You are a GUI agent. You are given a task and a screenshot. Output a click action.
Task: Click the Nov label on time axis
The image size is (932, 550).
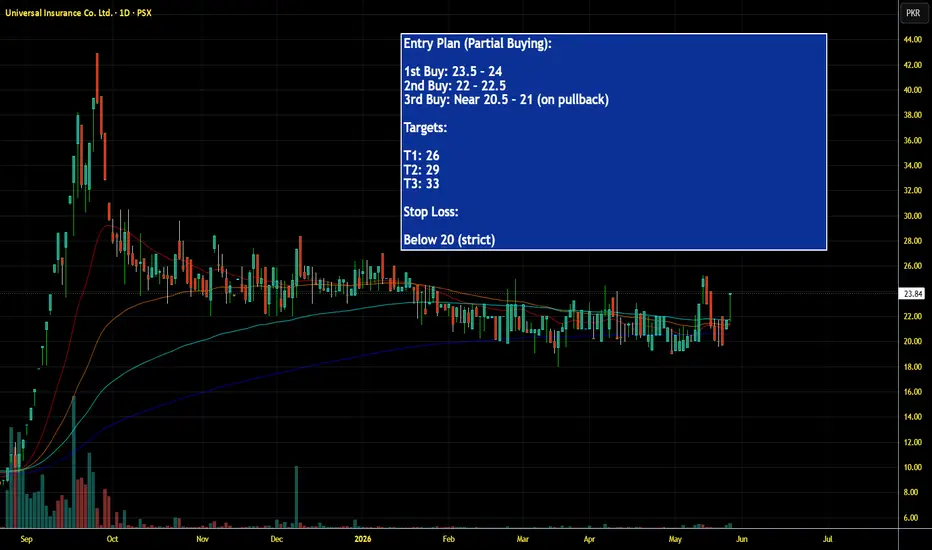pyautogui.click(x=202, y=539)
